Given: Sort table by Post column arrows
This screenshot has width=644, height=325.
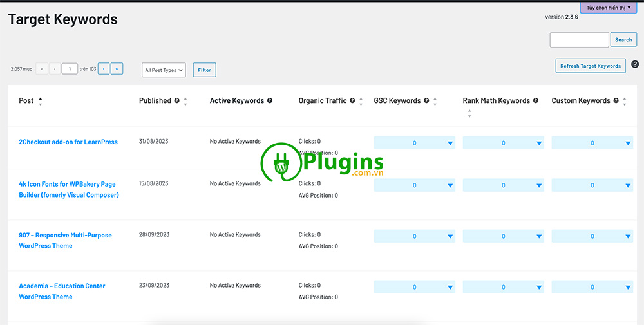Looking at the screenshot, I should click(41, 101).
